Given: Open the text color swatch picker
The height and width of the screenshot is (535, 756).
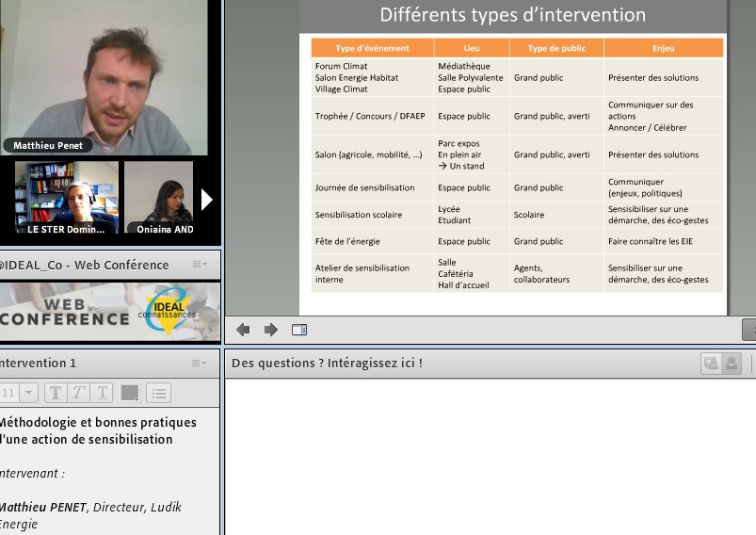Looking at the screenshot, I should [130, 393].
